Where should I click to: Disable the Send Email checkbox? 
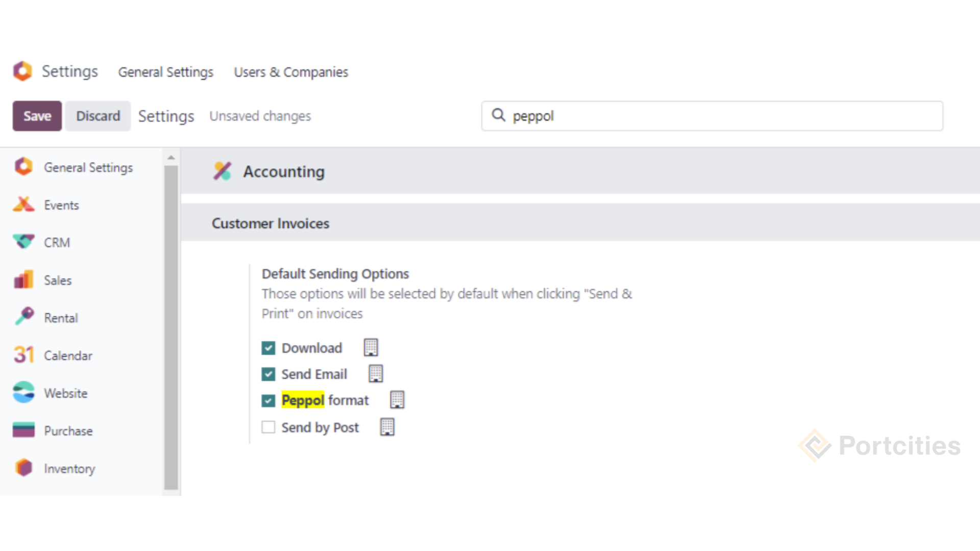268,374
